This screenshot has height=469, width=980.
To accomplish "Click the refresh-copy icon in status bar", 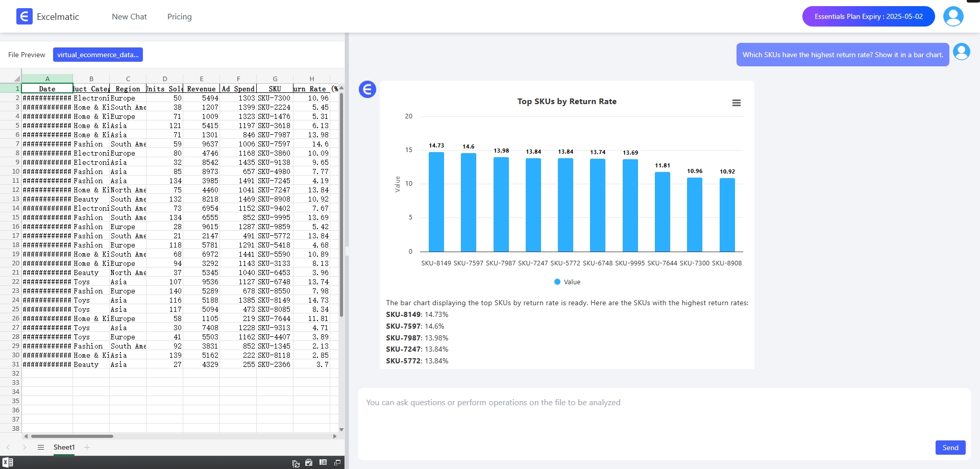I will click(x=296, y=463).
